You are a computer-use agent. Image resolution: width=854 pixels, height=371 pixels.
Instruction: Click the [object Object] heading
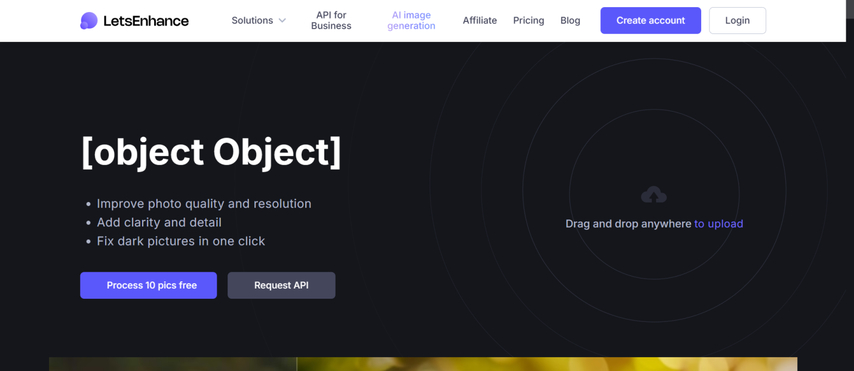(x=211, y=153)
